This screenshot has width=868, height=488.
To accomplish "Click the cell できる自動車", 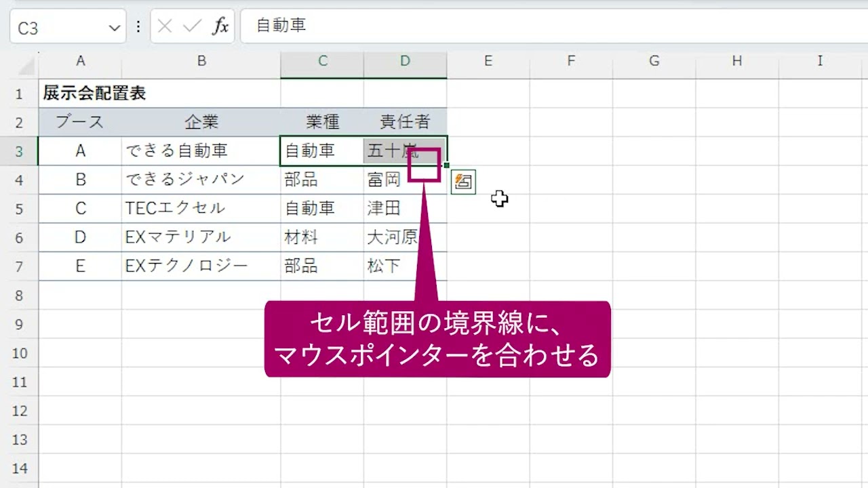I will (x=201, y=151).
